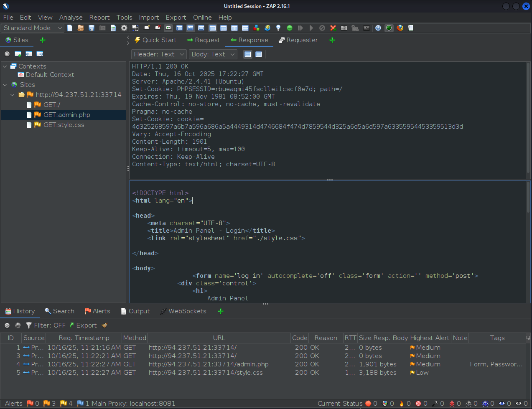
Task: Click the red X custom breakpoint icon
Action: (333, 28)
